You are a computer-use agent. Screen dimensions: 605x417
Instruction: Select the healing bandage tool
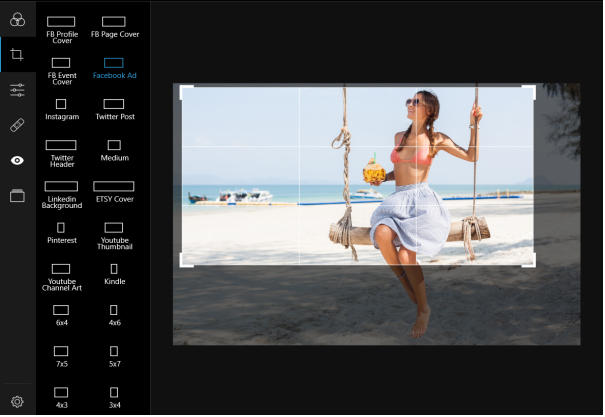(x=17, y=125)
